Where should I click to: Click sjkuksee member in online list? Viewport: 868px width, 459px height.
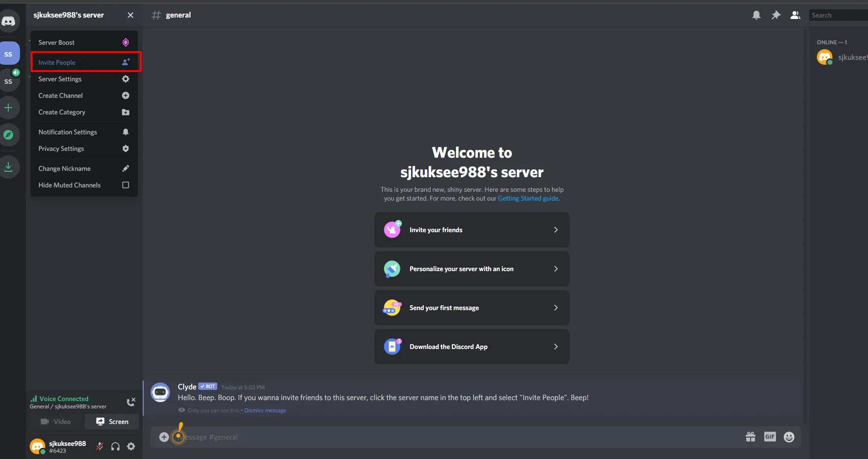click(x=842, y=57)
